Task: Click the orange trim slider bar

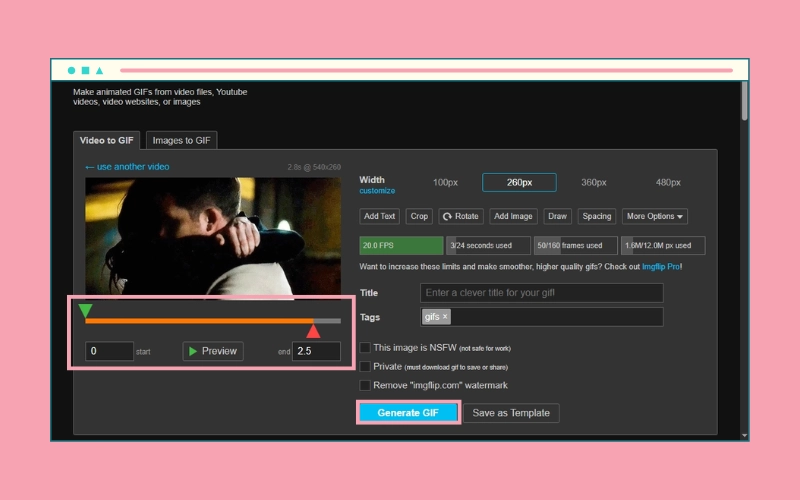Action: pos(200,321)
